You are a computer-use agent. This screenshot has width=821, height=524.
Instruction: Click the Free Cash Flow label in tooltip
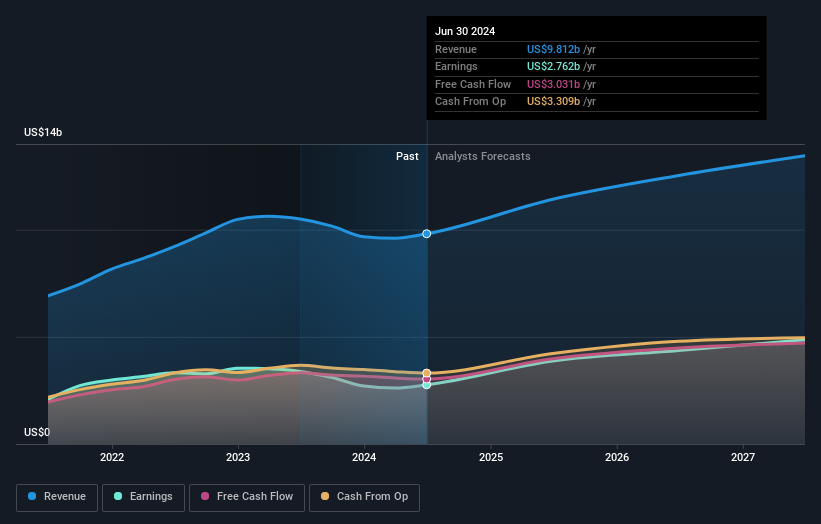[x=473, y=84]
